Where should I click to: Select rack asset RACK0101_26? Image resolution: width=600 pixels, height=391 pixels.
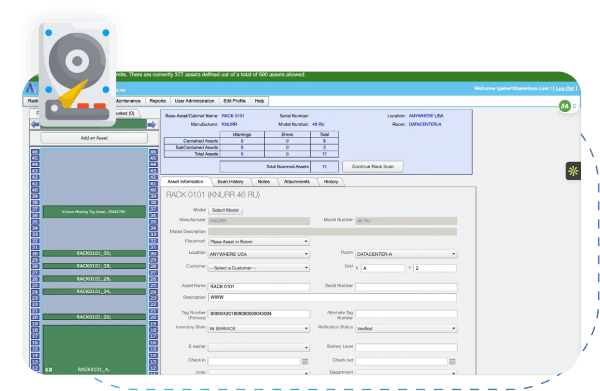[x=94, y=279]
